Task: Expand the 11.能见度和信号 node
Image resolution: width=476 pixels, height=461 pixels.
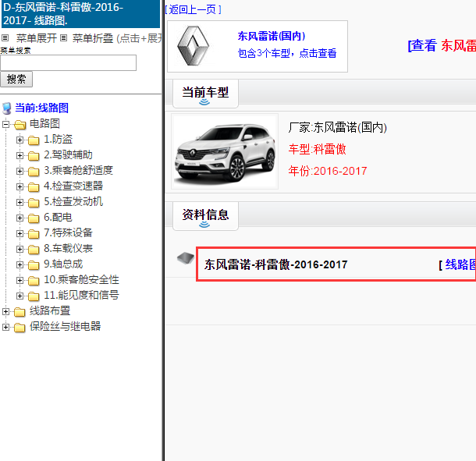Action: coord(20,296)
